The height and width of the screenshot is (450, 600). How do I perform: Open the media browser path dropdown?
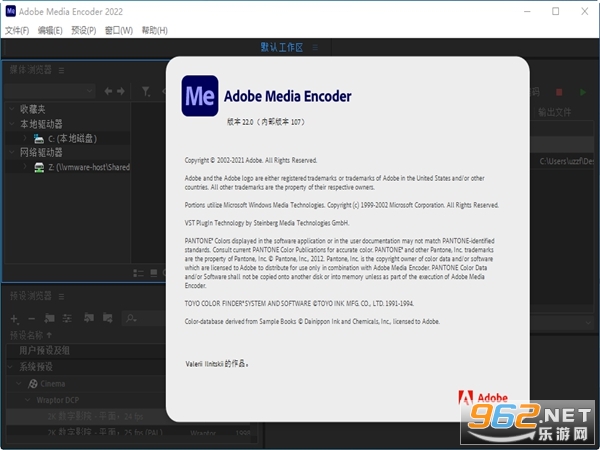[50, 91]
